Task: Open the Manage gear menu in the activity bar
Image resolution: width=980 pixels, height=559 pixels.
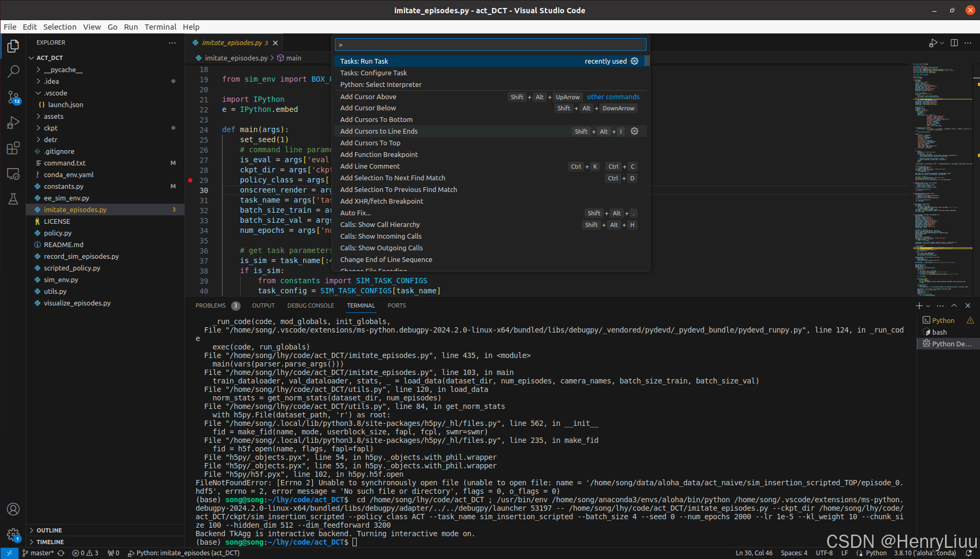Action: [13, 535]
